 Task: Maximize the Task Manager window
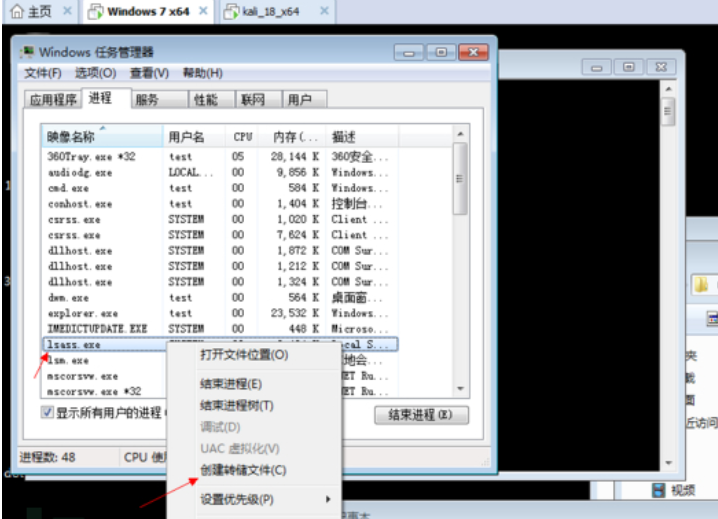point(441,53)
